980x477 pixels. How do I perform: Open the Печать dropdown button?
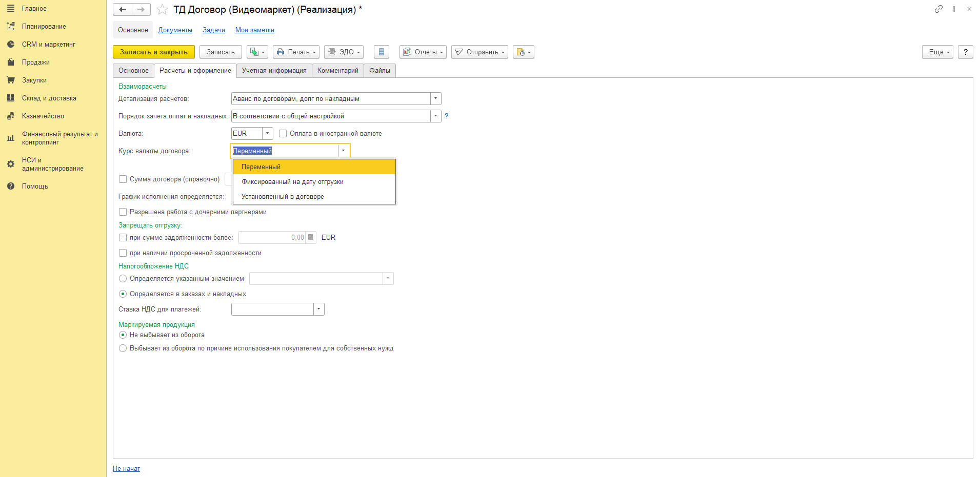pyautogui.click(x=296, y=52)
